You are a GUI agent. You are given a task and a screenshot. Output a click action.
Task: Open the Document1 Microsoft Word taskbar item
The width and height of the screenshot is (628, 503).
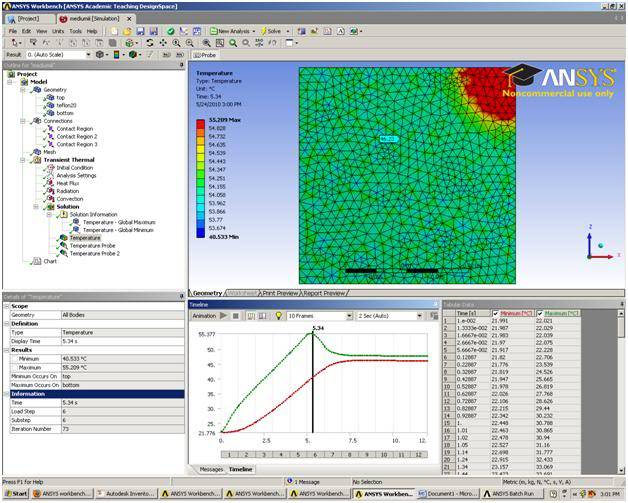449,493
